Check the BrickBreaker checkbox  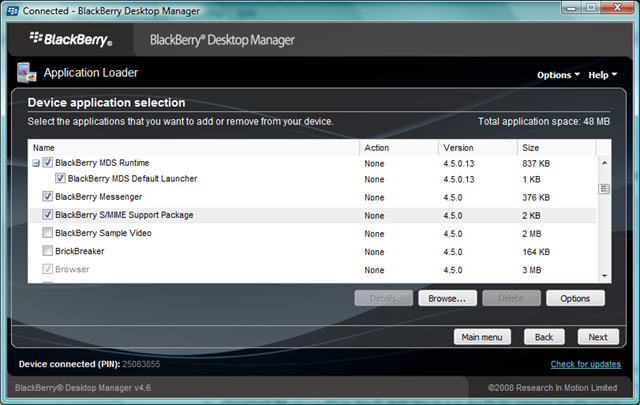click(x=48, y=251)
